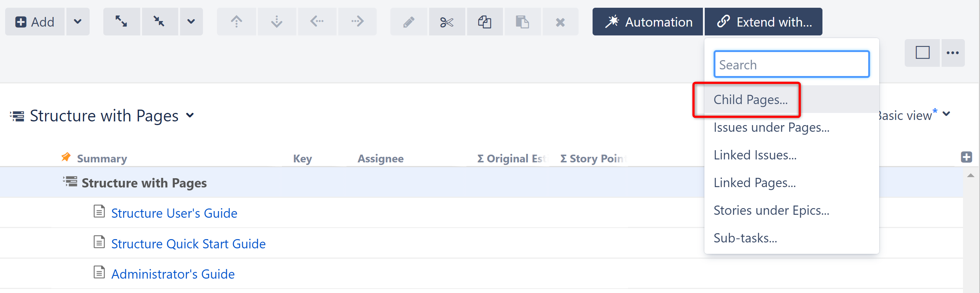Select the Structure with Pages top row

coord(482,182)
